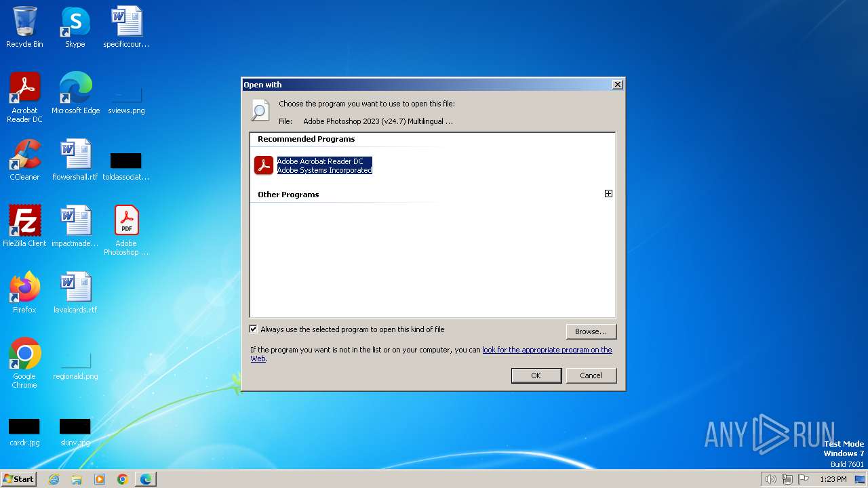Select the impactmade... document icon
868x488 pixels.
[75, 226]
